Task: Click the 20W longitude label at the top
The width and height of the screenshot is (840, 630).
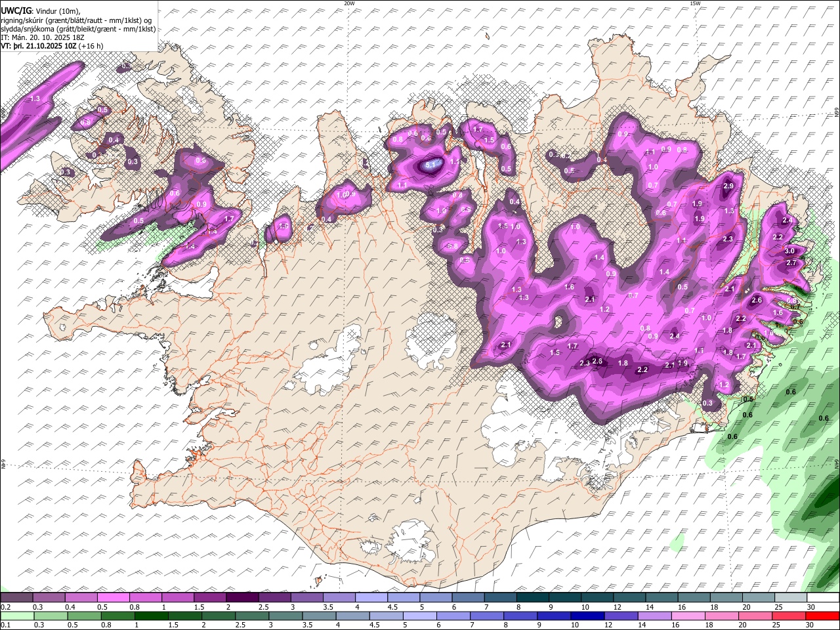Action: coord(349,3)
